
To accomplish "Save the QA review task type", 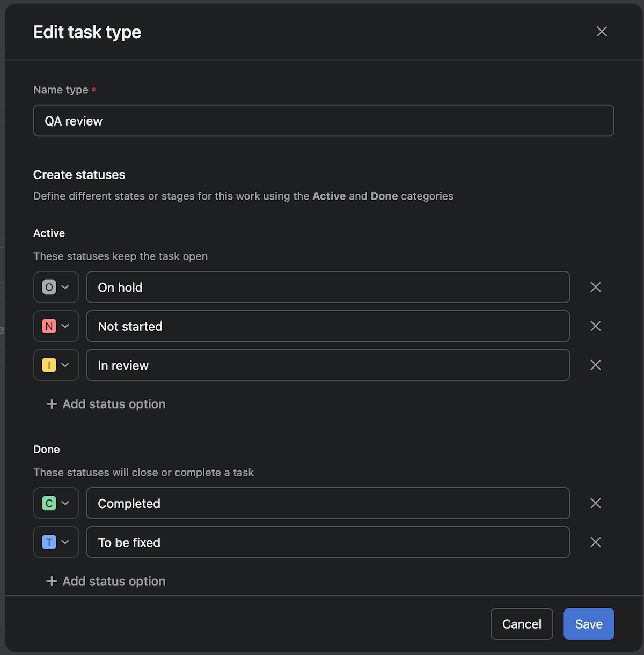I will coord(589,624).
